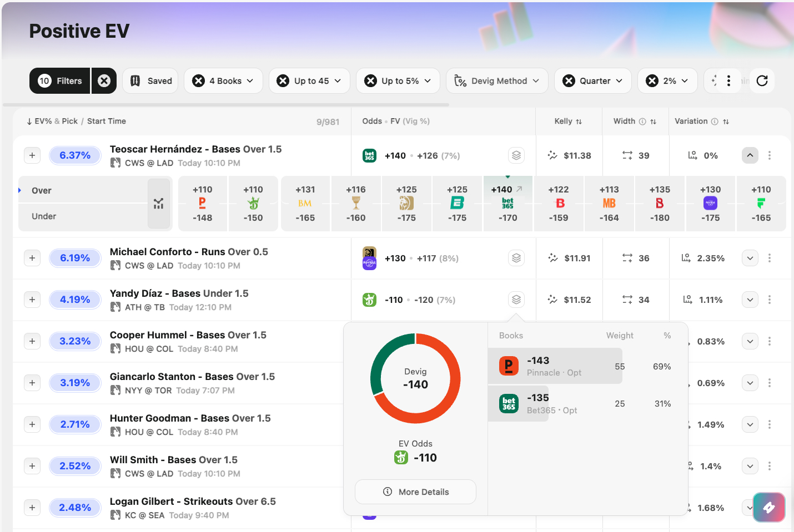Image resolution: width=794 pixels, height=532 pixels.
Task: Expand the Giancarlo Stanton row chevron
Action: (750, 383)
